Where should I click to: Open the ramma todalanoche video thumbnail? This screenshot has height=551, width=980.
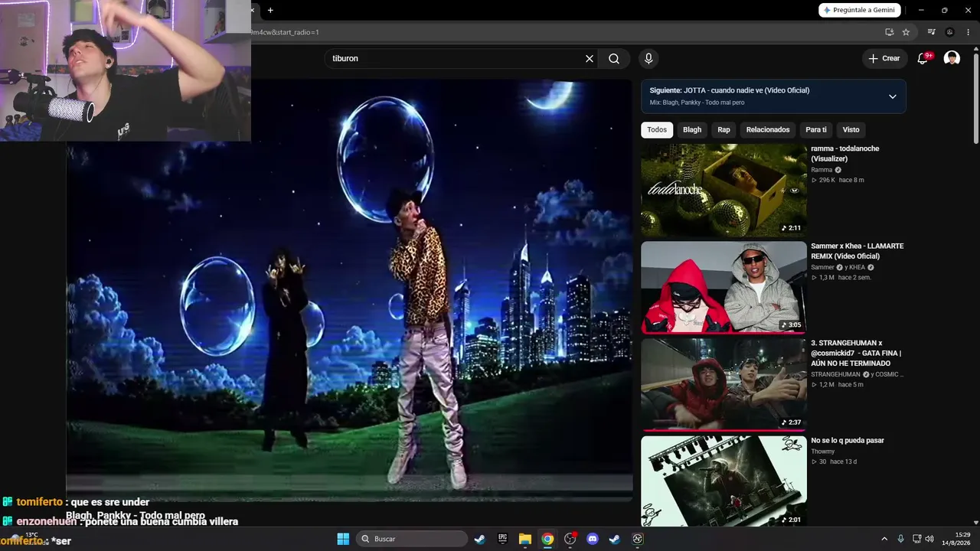coord(724,191)
